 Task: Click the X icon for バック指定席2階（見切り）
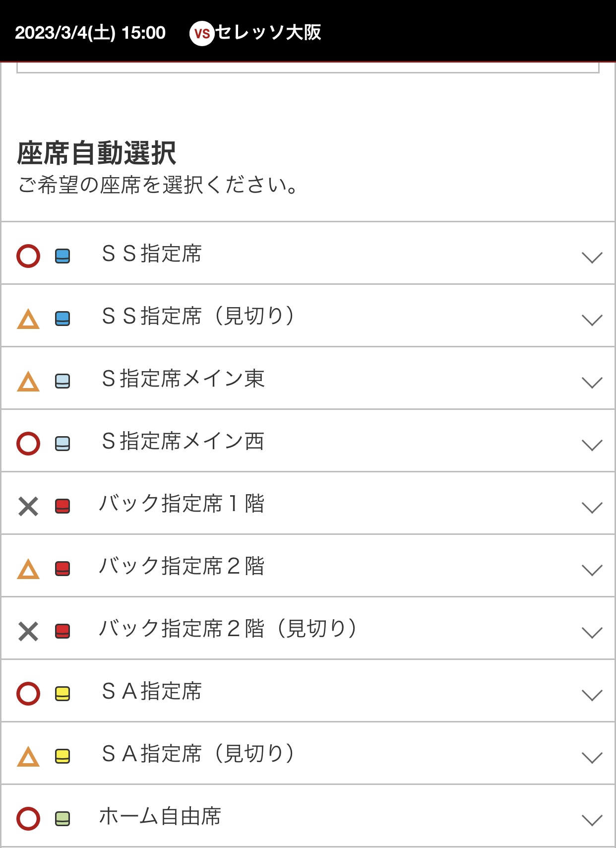click(28, 632)
